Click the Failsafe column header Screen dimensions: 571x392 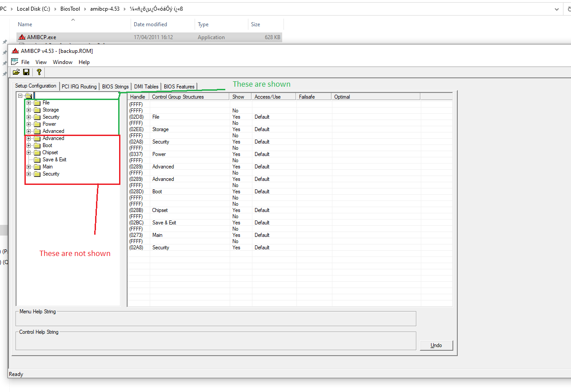point(314,96)
